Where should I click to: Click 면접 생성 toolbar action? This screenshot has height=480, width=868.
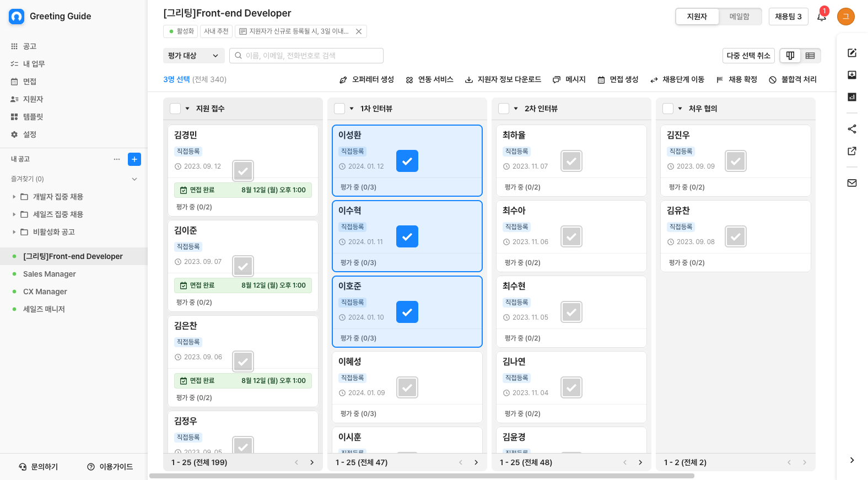(x=618, y=79)
